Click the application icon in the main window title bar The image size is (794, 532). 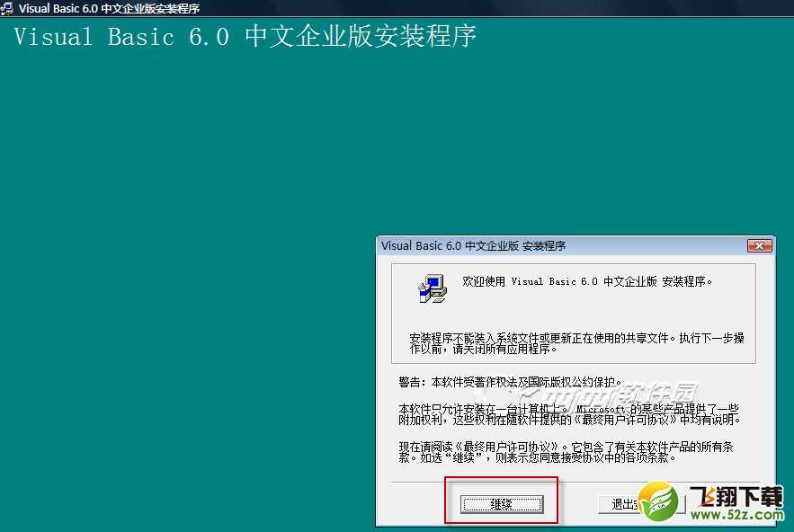[6, 8]
